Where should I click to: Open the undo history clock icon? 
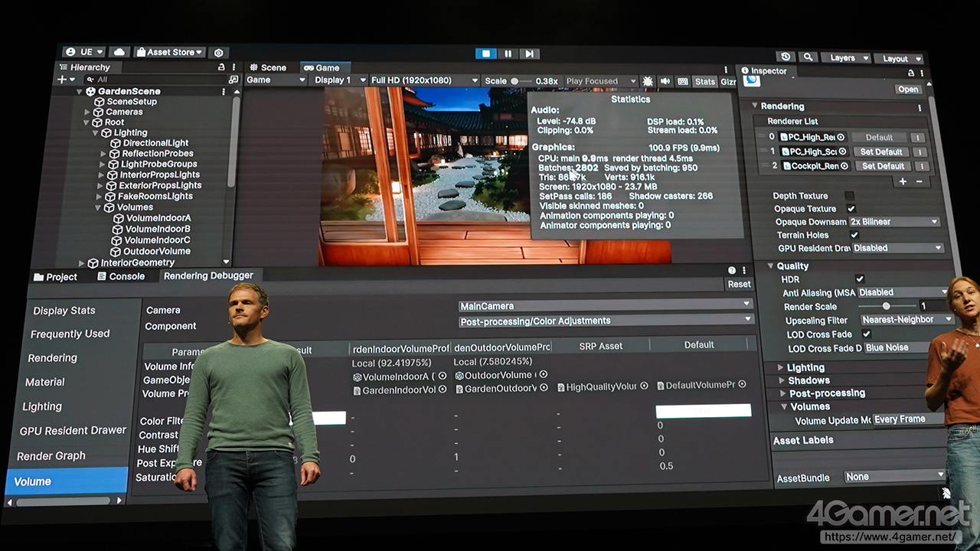pyautogui.click(x=786, y=57)
